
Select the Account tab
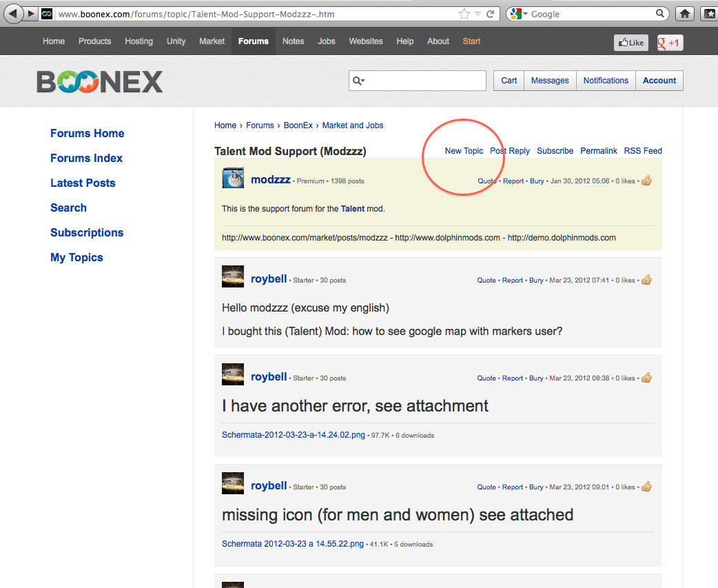(x=659, y=81)
